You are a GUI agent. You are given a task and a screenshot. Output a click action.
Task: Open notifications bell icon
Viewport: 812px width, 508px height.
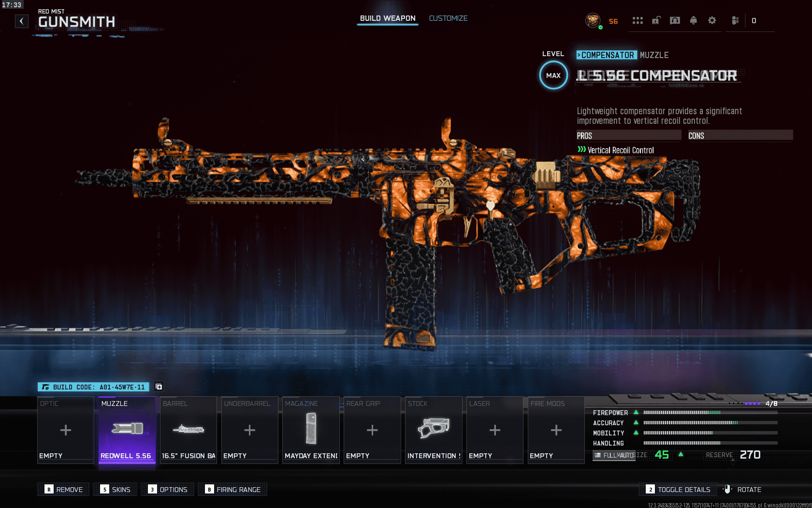[x=693, y=20]
